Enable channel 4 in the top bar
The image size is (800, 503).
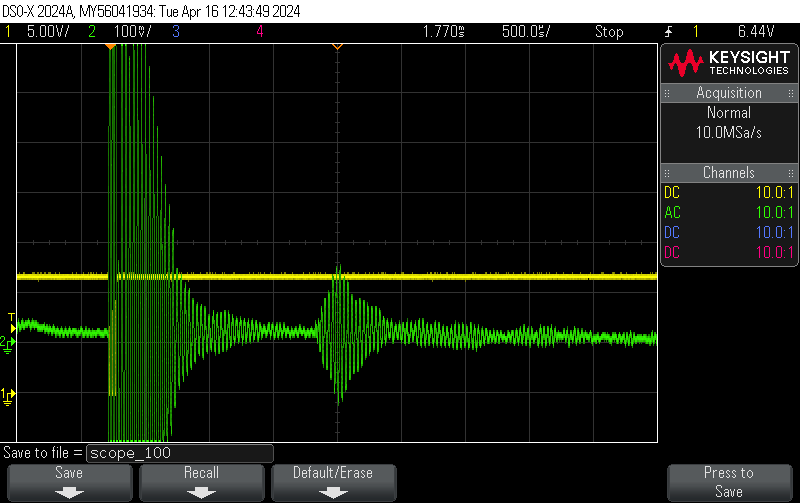click(260, 32)
